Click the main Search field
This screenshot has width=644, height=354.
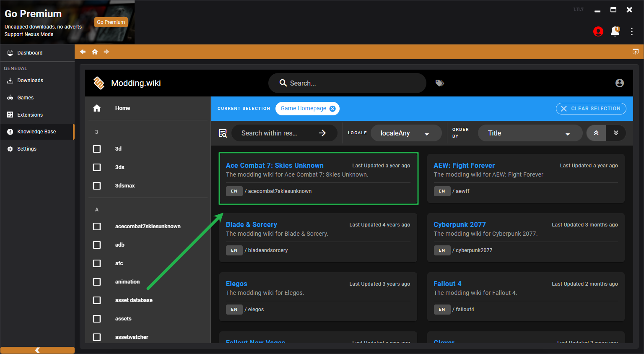coord(347,83)
